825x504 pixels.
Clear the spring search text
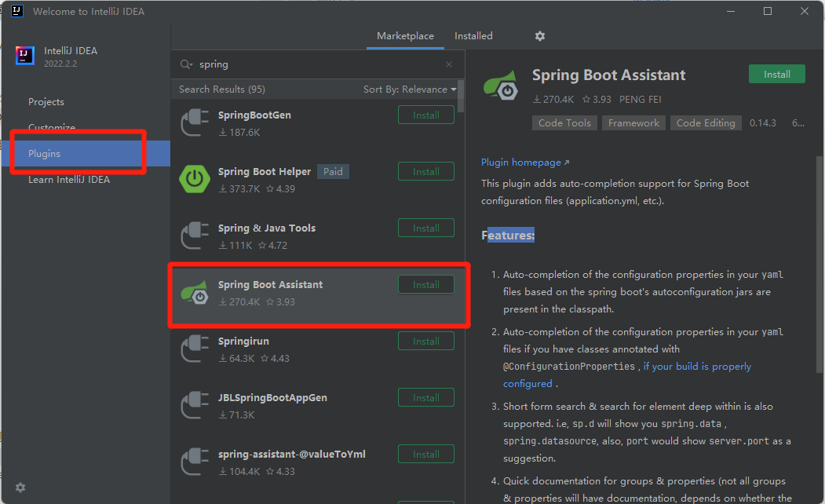point(449,64)
